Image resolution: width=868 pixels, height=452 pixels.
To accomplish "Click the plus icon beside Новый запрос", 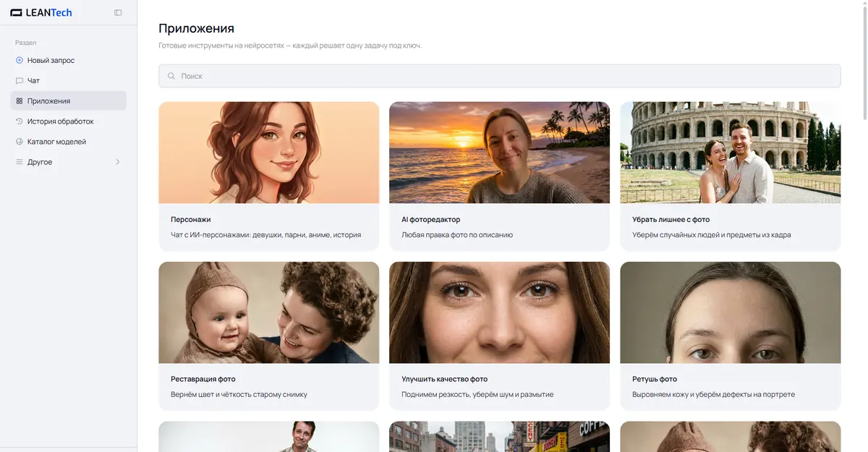I will click(20, 60).
